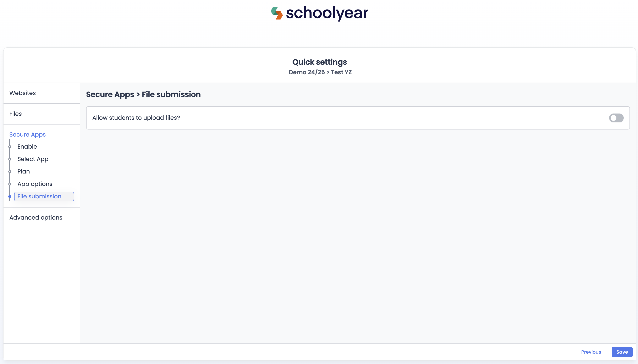The width and height of the screenshot is (638, 364).
Task: Click the App options step bullet marker
Action: [x=10, y=184]
